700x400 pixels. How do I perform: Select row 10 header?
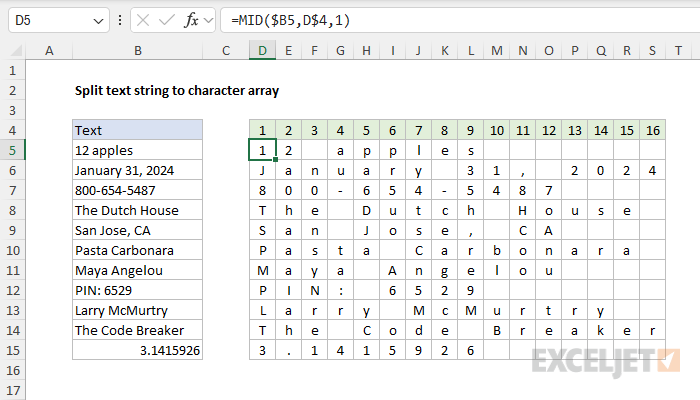[12, 250]
